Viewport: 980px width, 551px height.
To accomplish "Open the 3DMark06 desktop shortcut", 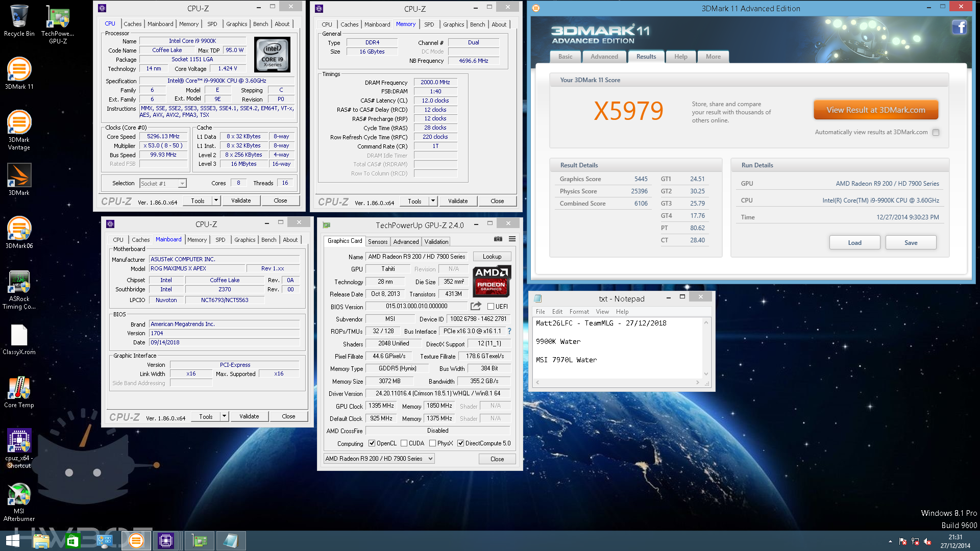I will (19, 233).
